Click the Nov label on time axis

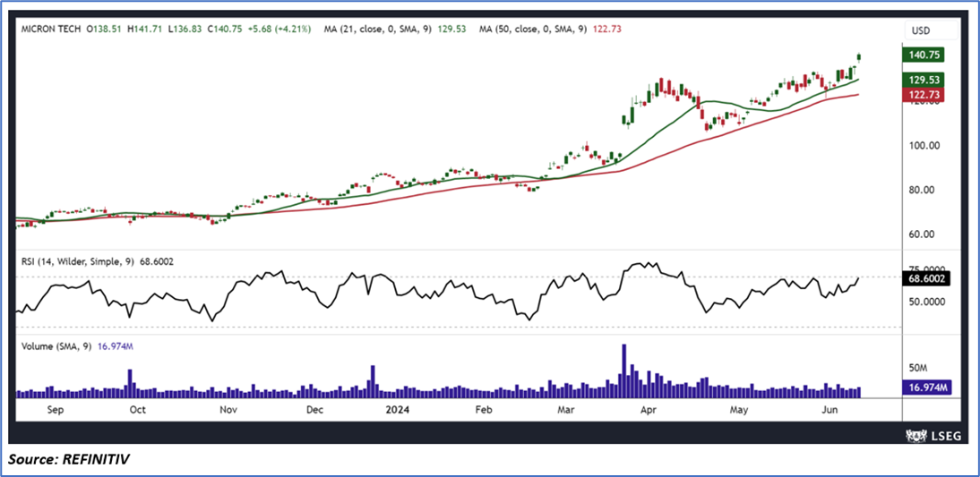coord(228,410)
